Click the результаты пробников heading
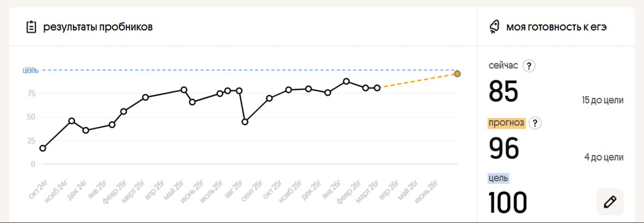This screenshot has height=223, width=644. (98, 27)
